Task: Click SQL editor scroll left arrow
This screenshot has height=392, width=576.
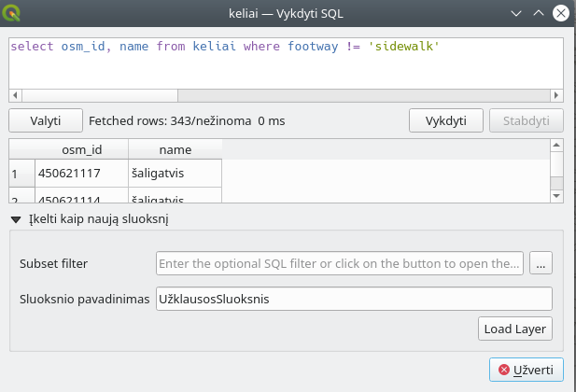Action: coord(15,95)
